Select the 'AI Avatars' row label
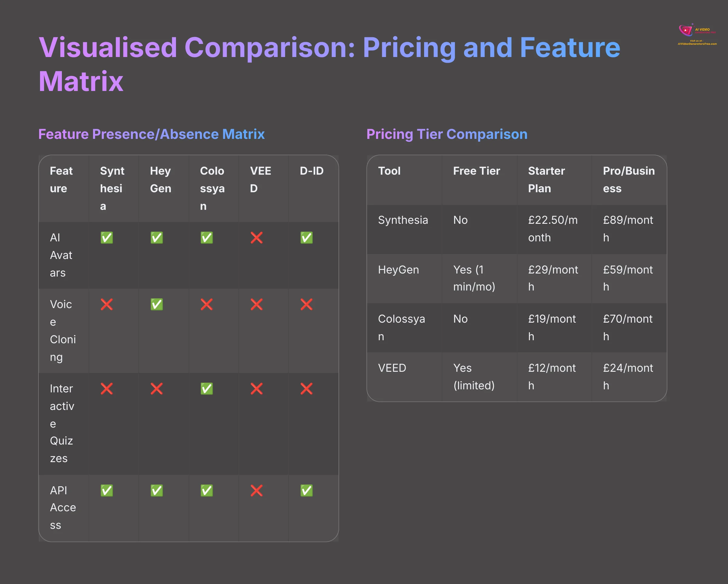Screen dimensions: 728x584 click(x=61, y=255)
